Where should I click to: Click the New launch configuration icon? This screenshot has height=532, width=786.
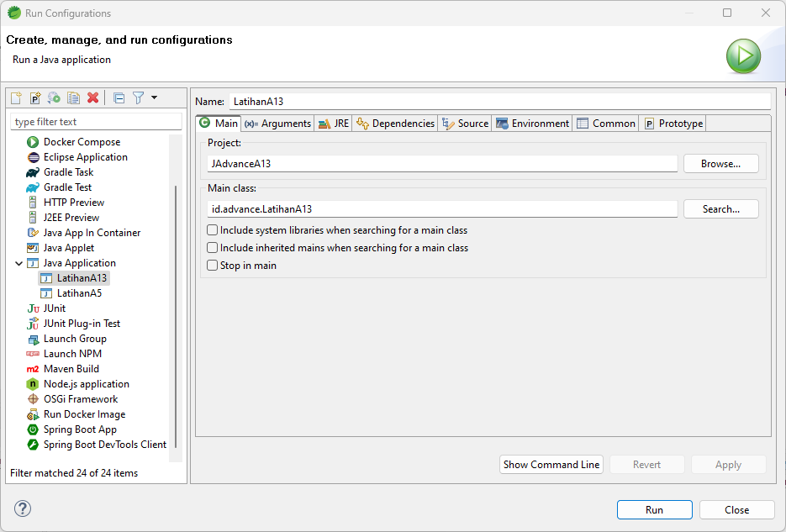point(16,97)
